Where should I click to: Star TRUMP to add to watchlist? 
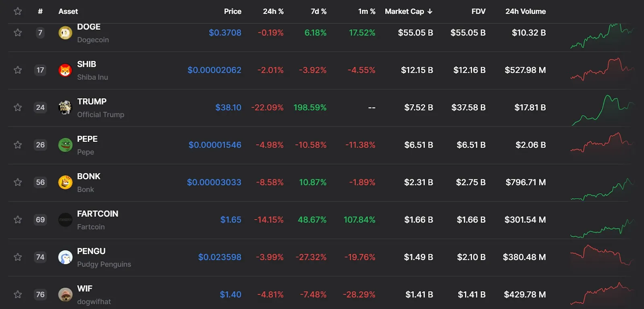[18, 108]
